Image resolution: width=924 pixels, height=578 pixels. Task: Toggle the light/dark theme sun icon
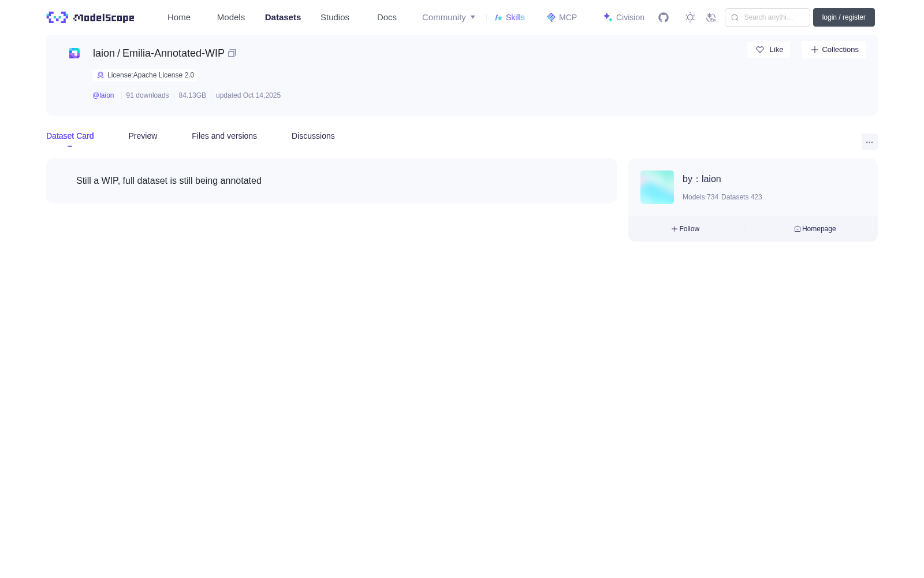690,17
